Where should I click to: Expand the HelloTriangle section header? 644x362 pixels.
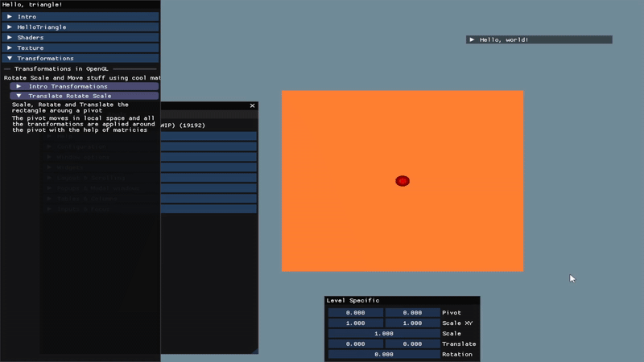(x=80, y=27)
